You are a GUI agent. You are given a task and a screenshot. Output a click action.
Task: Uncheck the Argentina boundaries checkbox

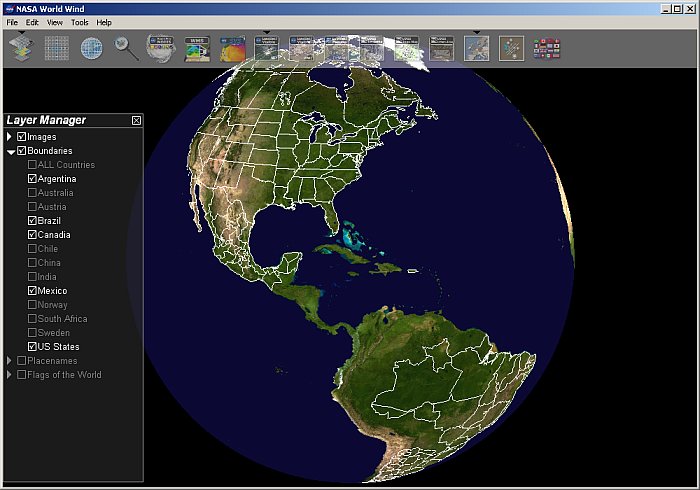[32, 179]
